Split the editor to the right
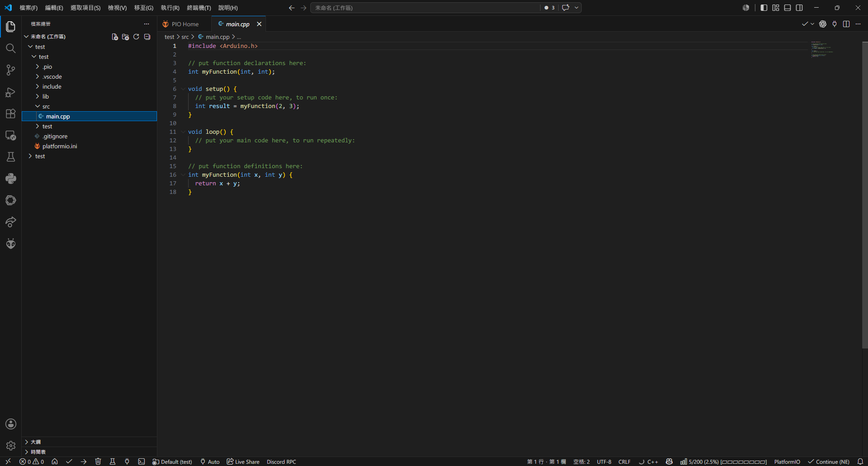This screenshot has height=466, width=868. pyautogui.click(x=846, y=24)
